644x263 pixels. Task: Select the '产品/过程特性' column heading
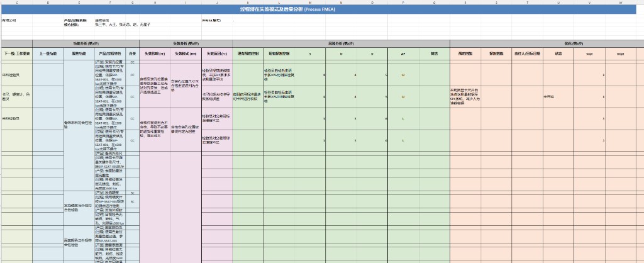110,54
